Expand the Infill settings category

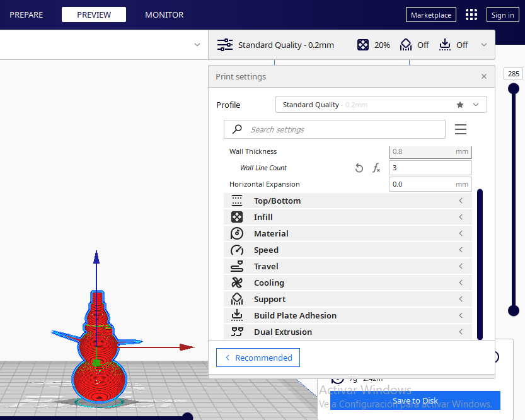point(347,217)
